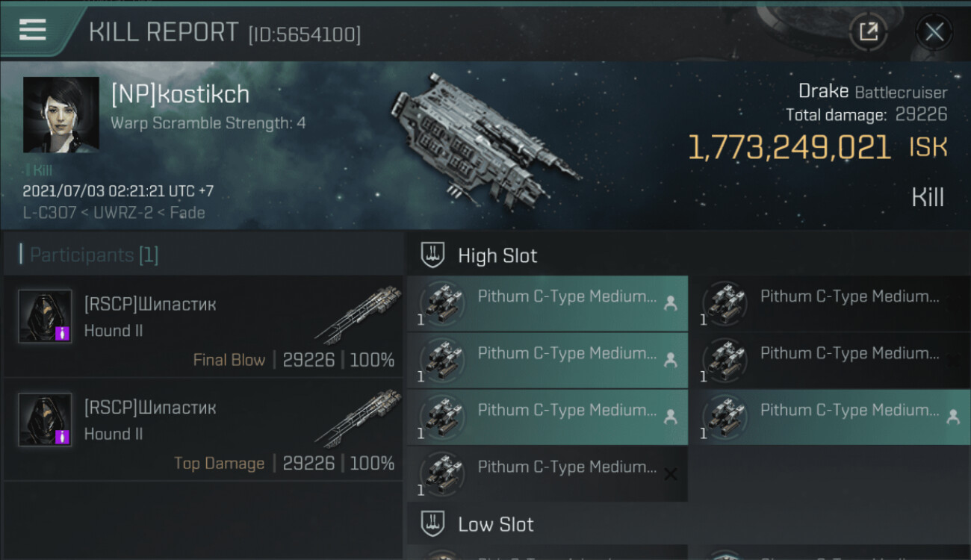Select the first Pithum C-Type Medium module
The image size is (971, 560).
coord(547,303)
